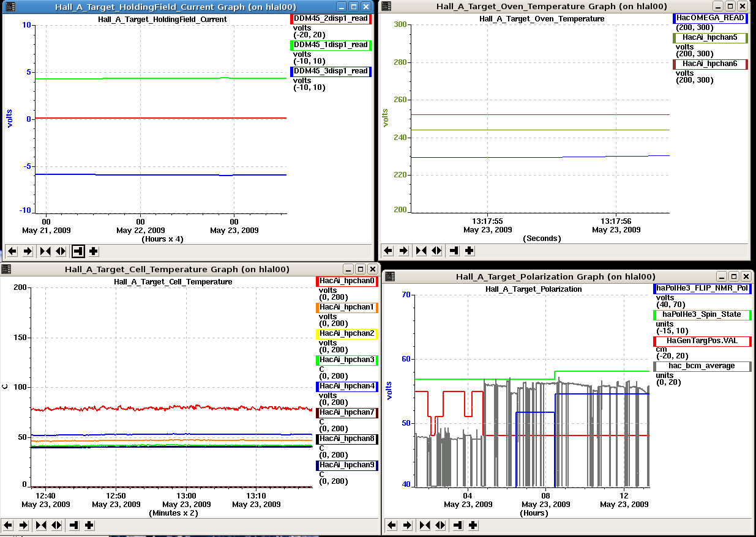The image size is (756, 537).
Task: Open window menu of Oven_Temperature Graph
Action: (x=386, y=7)
